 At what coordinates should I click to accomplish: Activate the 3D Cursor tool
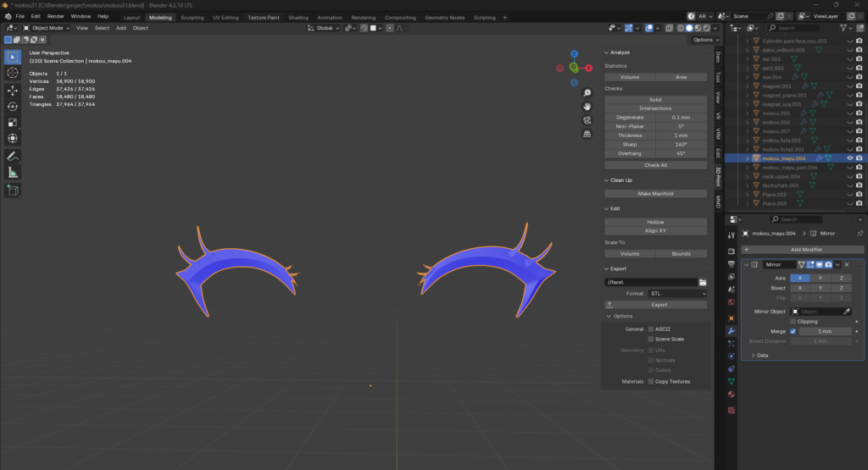(13, 74)
